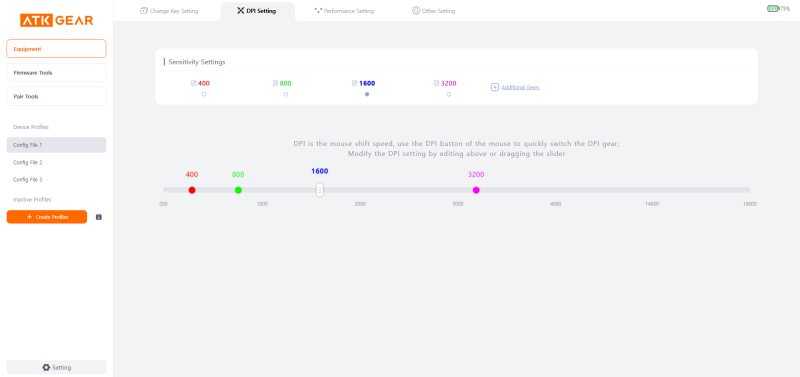Viewport: 800px width, 377px height.
Task: Open Firmware Tools in the sidebar
Action: tap(56, 72)
